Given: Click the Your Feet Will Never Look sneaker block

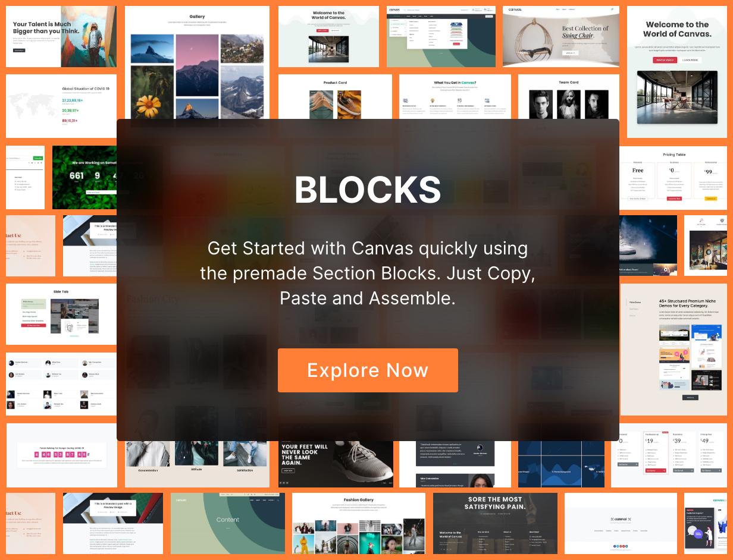Looking at the screenshot, I should 336,464.
